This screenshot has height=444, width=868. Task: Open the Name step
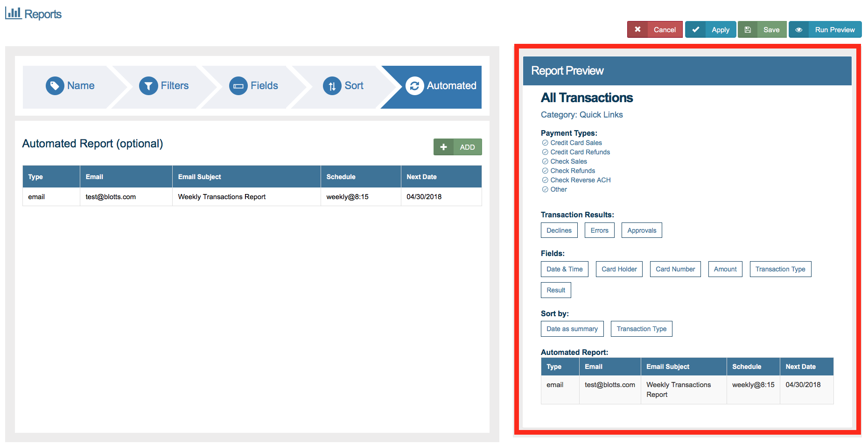pyautogui.click(x=80, y=86)
